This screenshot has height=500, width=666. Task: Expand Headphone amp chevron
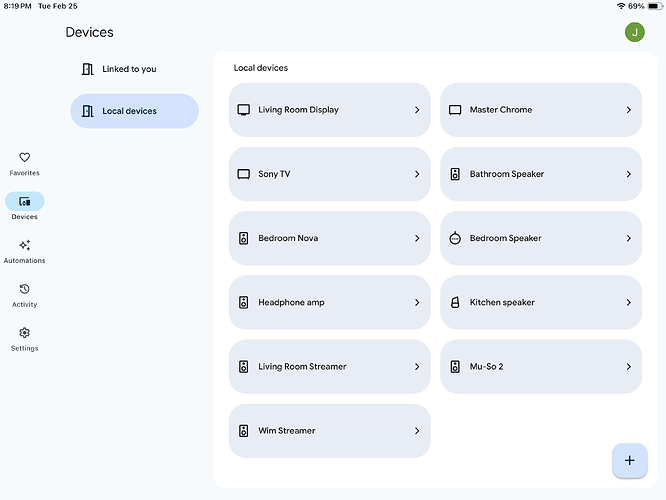417,302
